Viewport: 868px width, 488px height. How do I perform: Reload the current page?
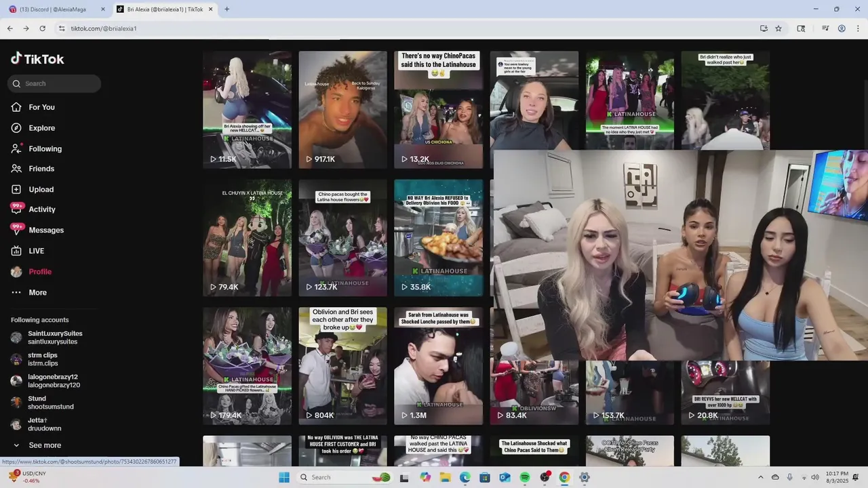point(42,28)
